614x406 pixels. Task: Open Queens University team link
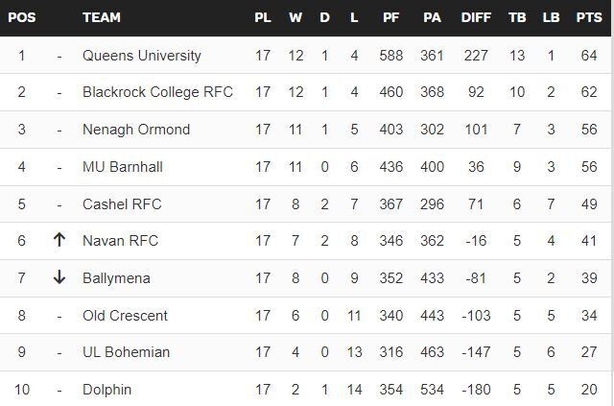142,56
